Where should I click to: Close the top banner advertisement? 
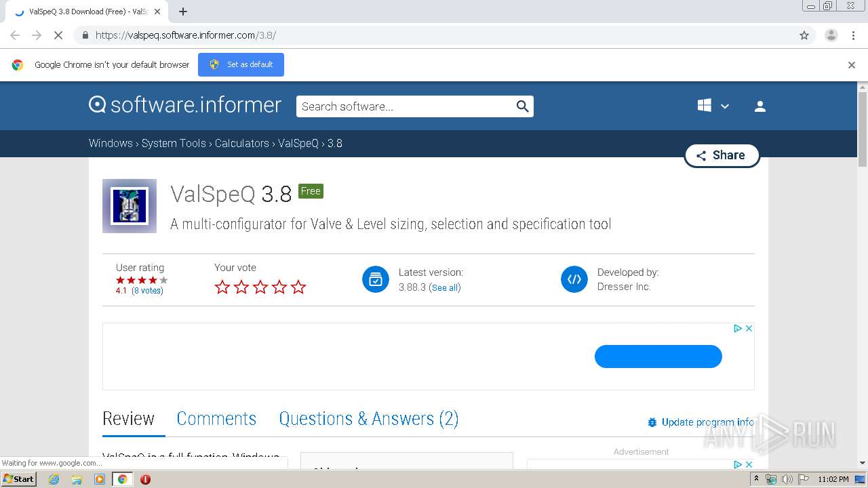[x=749, y=328]
